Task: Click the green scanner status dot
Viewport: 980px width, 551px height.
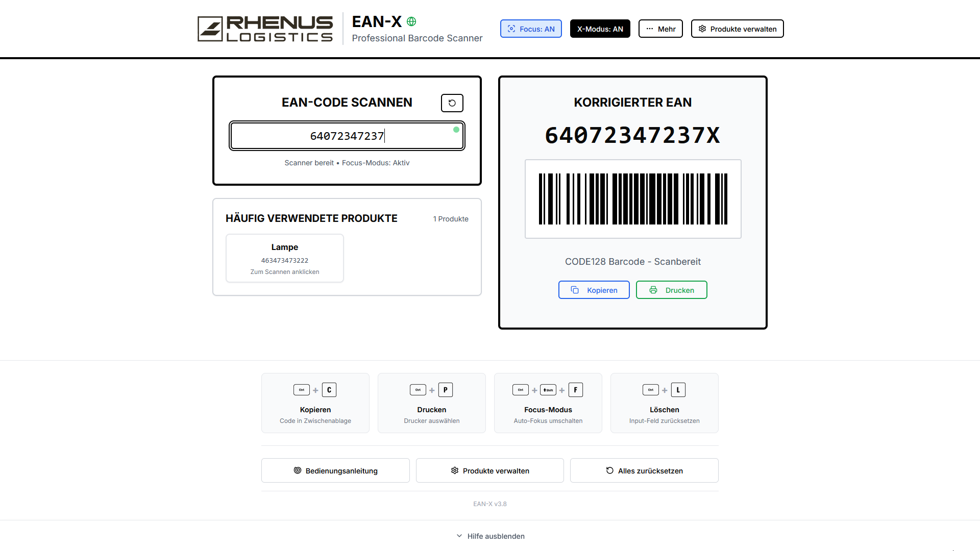Action: point(456,130)
